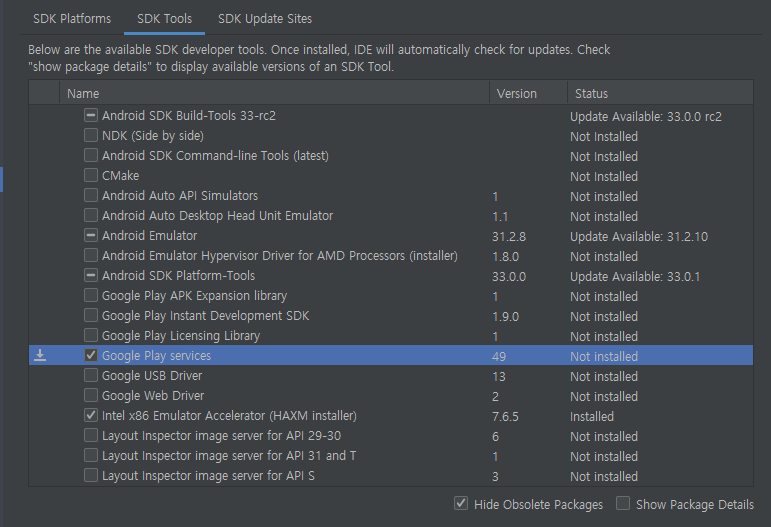
Task: Check Layout Inspector image server for API S
Action: (x=90, y=475)
